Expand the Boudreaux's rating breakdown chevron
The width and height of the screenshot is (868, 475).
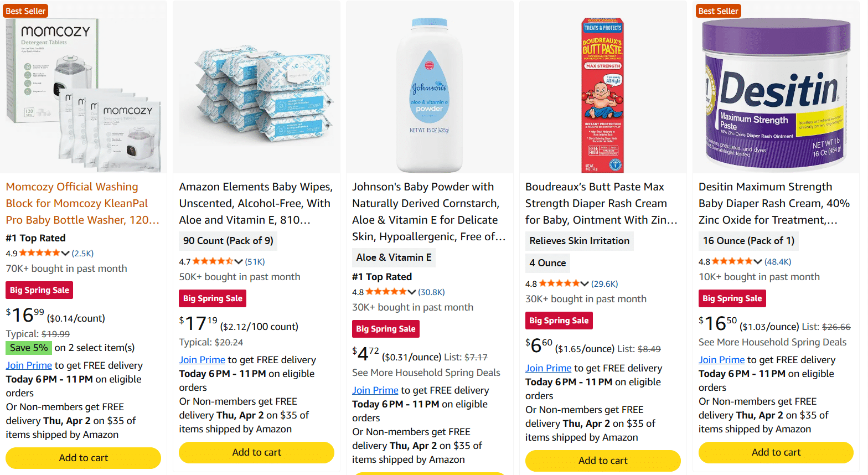pos(585,284)
